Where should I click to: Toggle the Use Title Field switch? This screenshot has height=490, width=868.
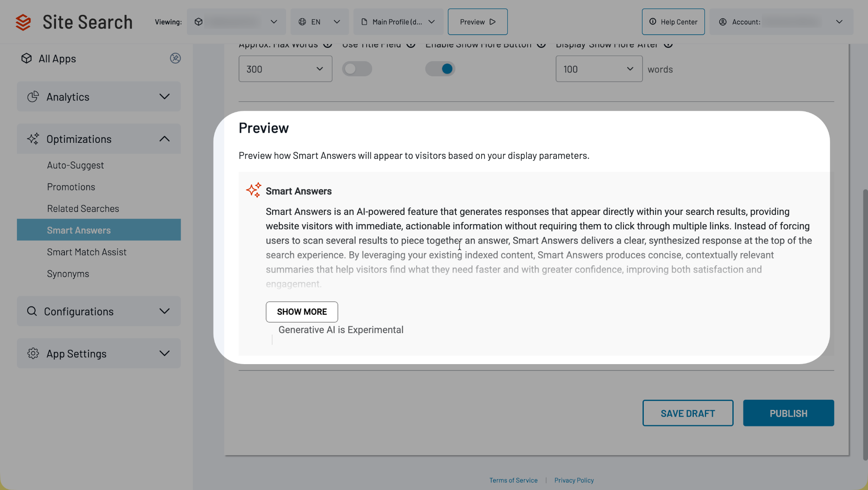tap(357, 69)
